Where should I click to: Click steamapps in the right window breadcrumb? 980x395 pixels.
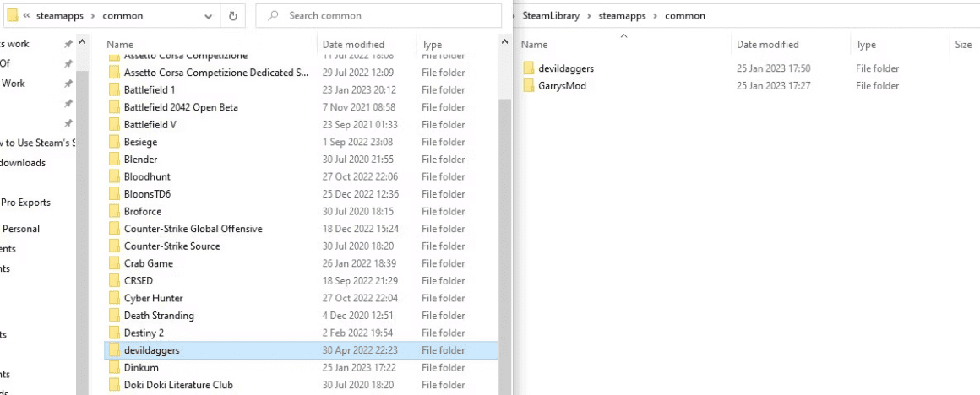pos(623,15)
